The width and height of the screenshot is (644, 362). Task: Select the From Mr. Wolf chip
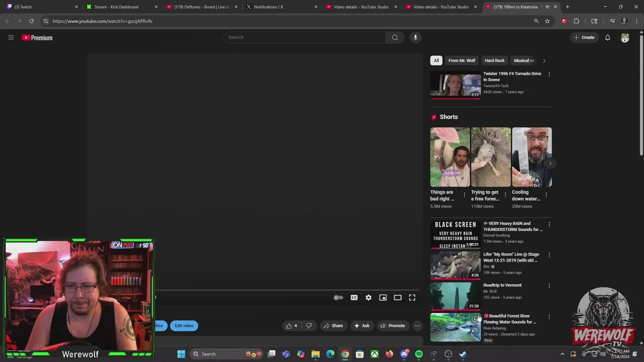click(462, 60)
